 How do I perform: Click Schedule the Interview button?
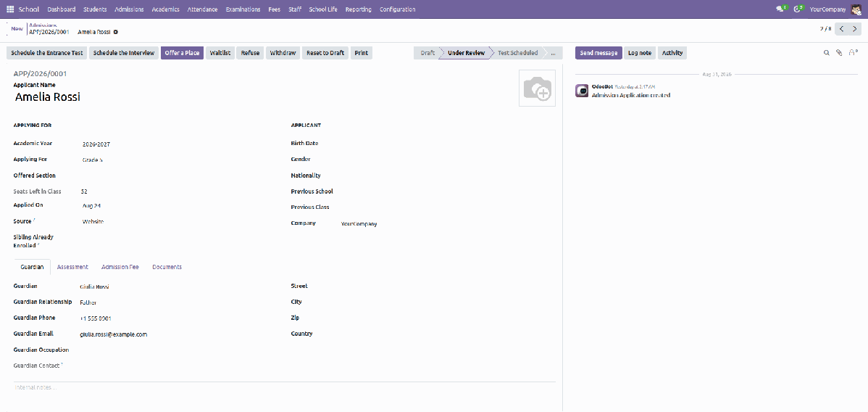point(124,53)
